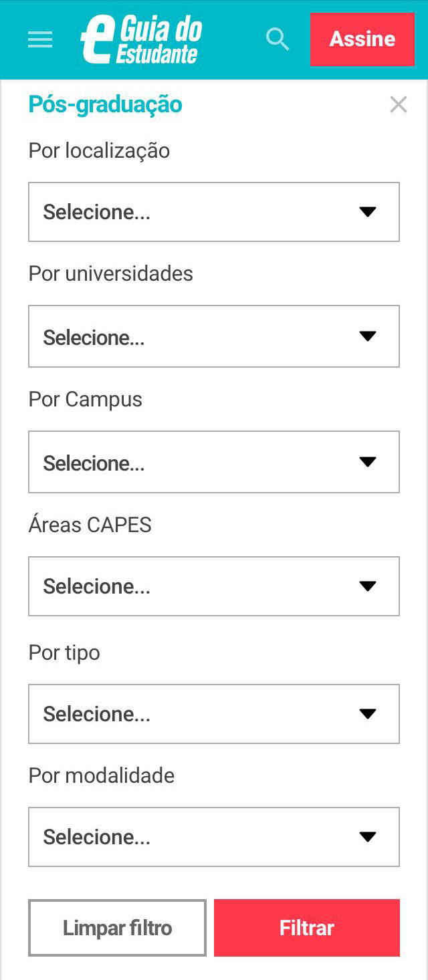The height and width of the screenshot is (980, 428).
Task: Click inside the Por tipo Selecione field
Action: coord(134,713)
